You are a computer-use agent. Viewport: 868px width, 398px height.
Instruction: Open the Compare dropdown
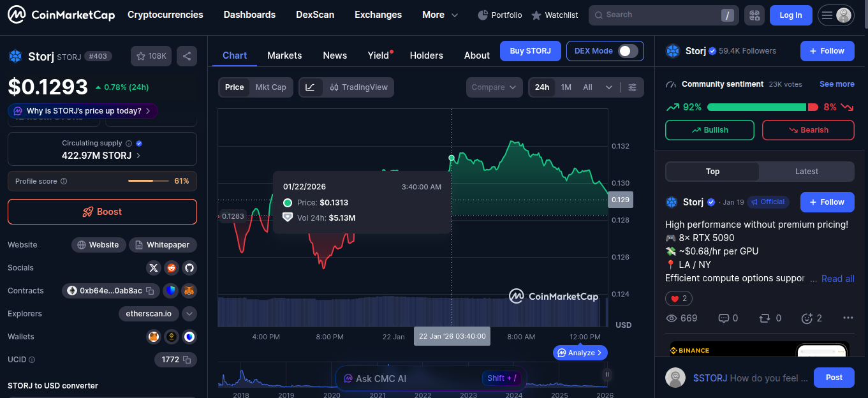pyautogui.click(x=494, y=87)
